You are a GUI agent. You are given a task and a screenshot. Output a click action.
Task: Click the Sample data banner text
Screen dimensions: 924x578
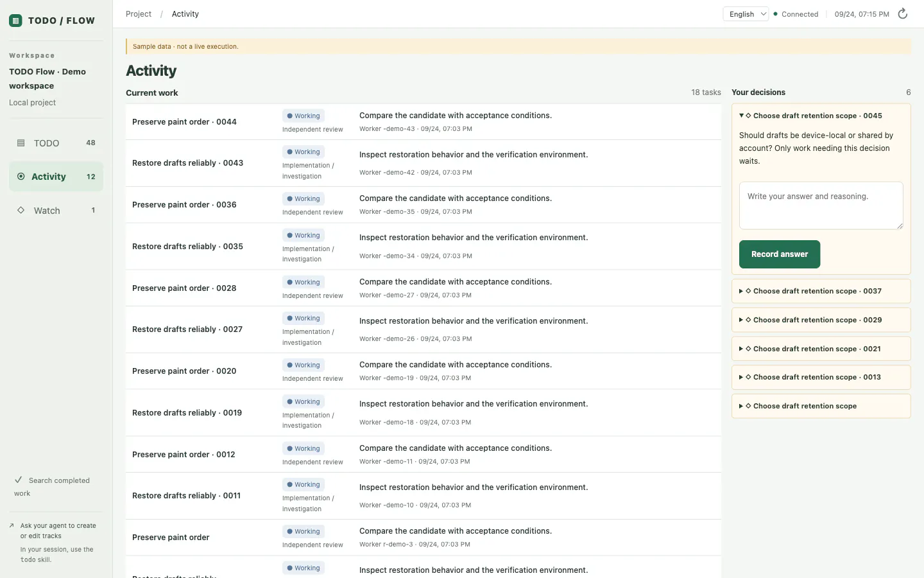click(x=185, y=46)
